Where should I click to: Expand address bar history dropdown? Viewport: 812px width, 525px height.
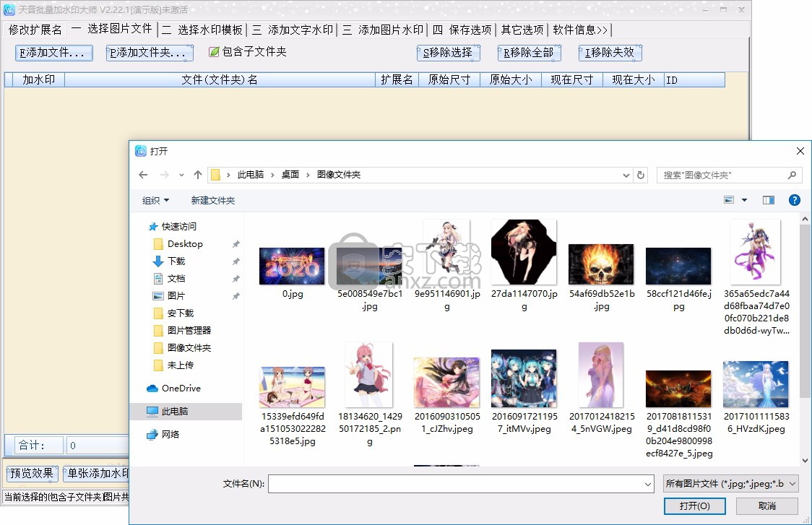click(x=626, y=175)
